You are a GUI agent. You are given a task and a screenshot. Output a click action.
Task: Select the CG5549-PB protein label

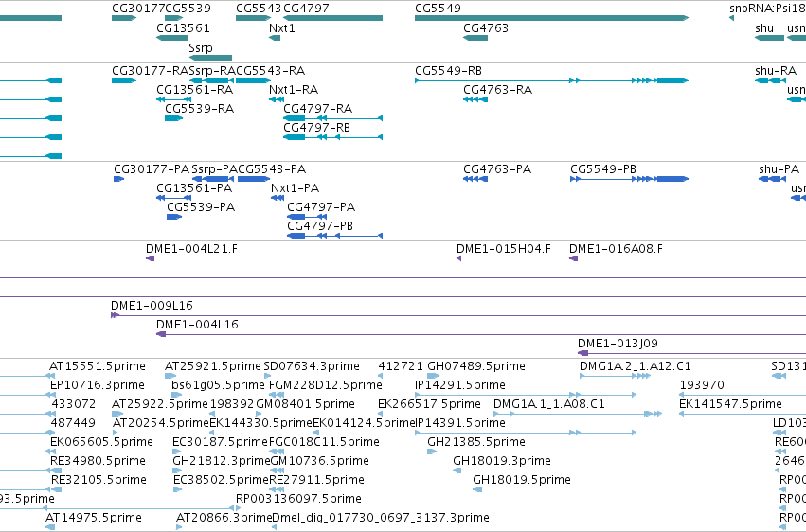603,168
